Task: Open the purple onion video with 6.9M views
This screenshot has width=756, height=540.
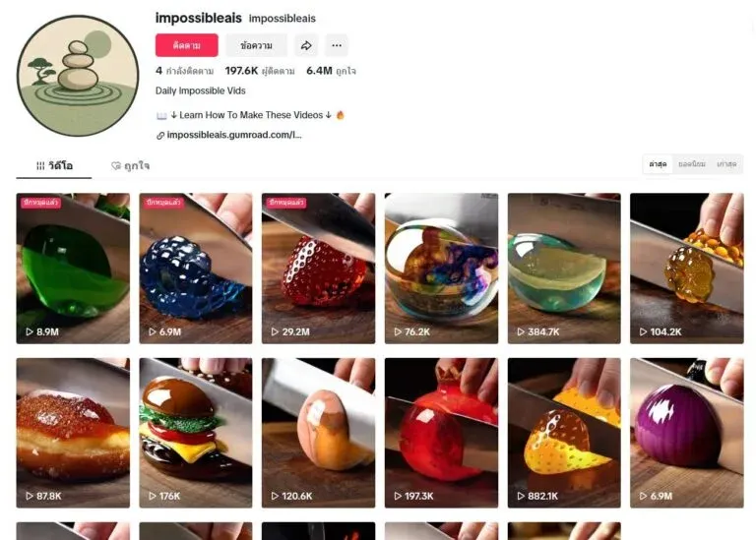Action: point(686,433)
